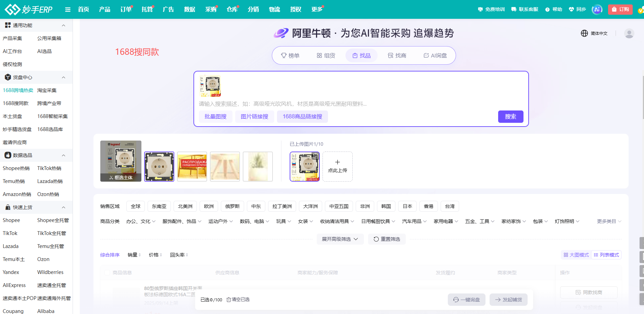This screenshot has height=314, width=644.
Task: Click the 1688商品链接搜 button
Action: pyautogui.click(x=302, y=117)
